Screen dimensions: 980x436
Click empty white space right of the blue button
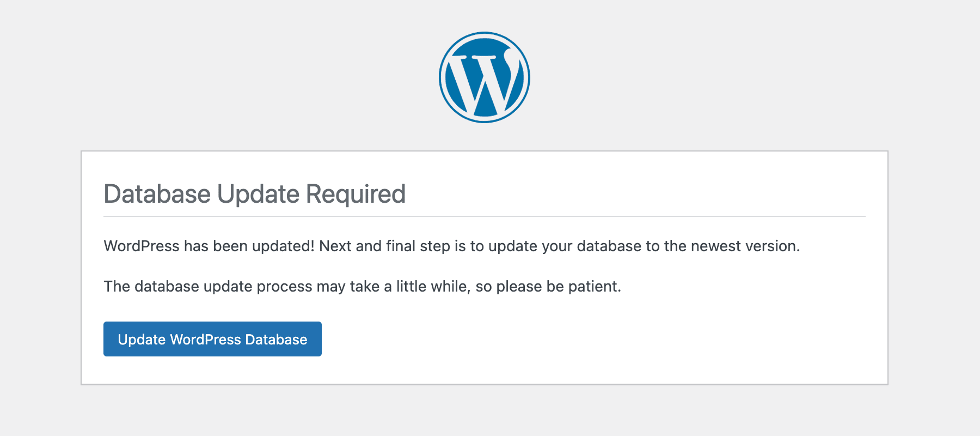pos(599,339)
